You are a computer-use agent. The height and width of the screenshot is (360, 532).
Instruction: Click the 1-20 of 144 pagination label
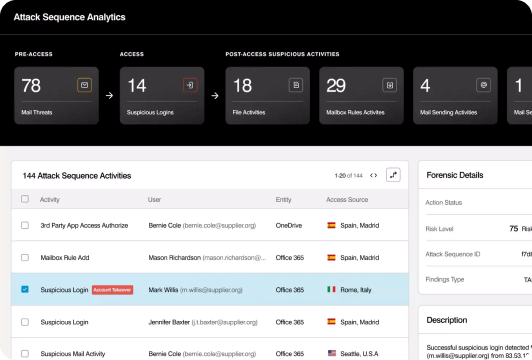click(x=348, y=175)
